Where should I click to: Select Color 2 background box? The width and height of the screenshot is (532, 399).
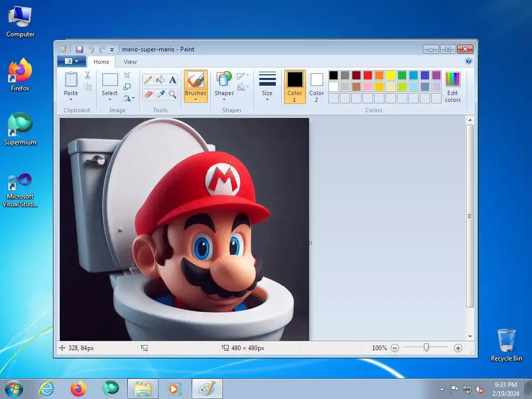click(x=316, y=87)
